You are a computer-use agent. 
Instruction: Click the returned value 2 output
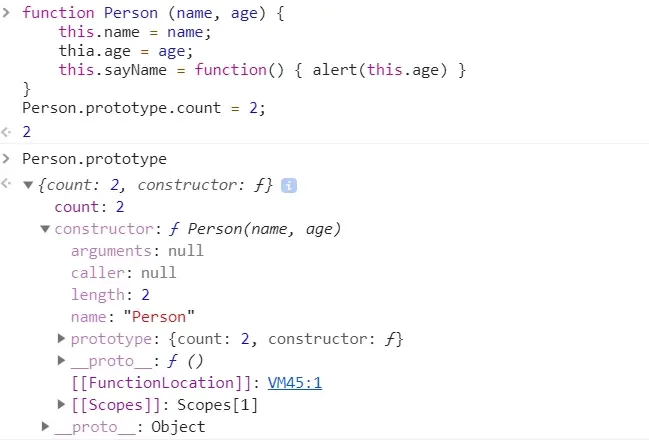(26, 132)
